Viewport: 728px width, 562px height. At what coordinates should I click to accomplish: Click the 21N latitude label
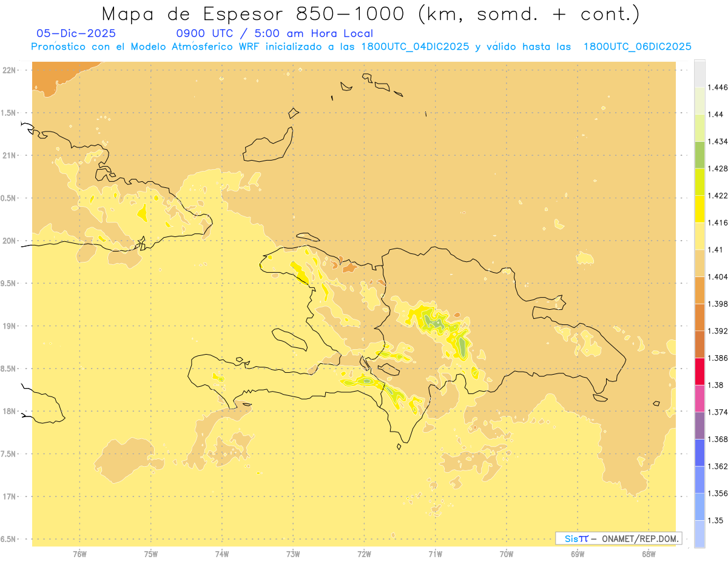9,155
